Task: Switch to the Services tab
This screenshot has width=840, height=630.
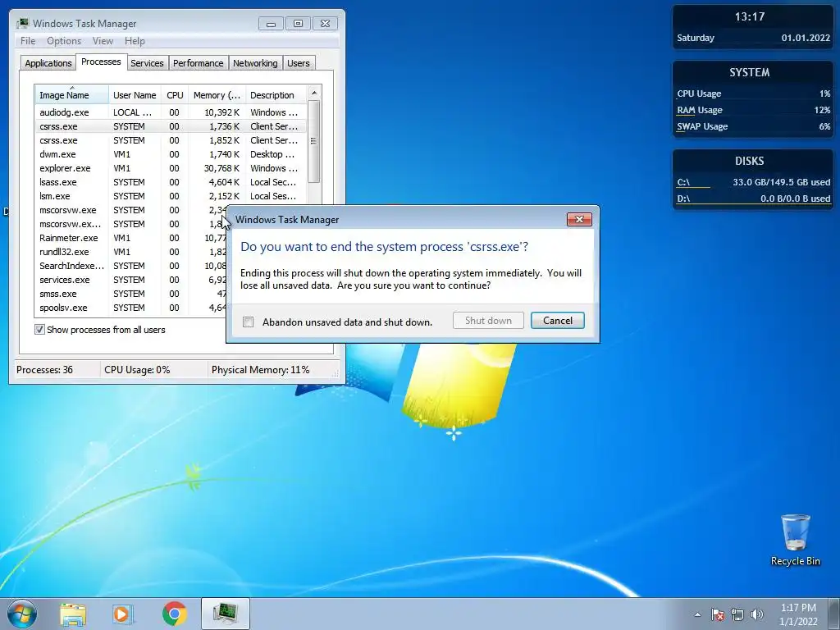Action: tap(147, 63)
